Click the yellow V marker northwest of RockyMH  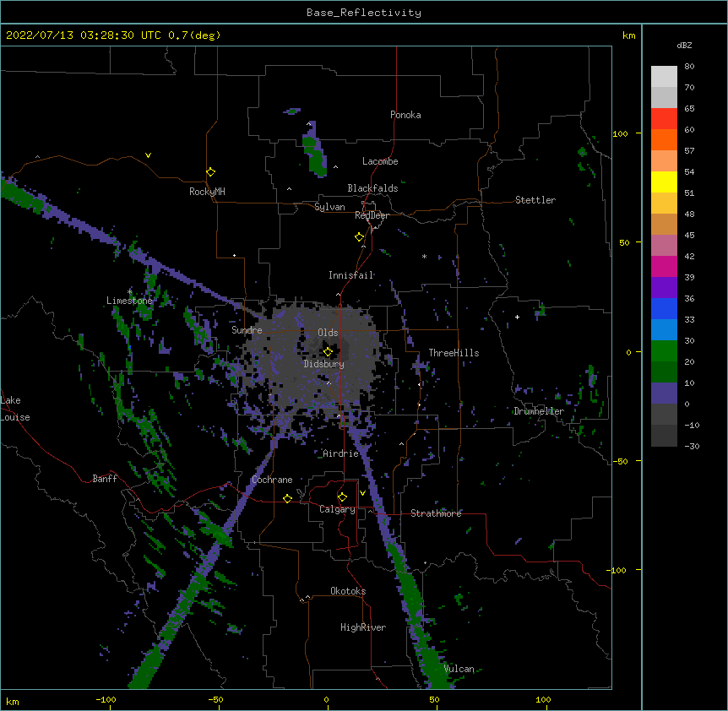[x=148, y=155]
